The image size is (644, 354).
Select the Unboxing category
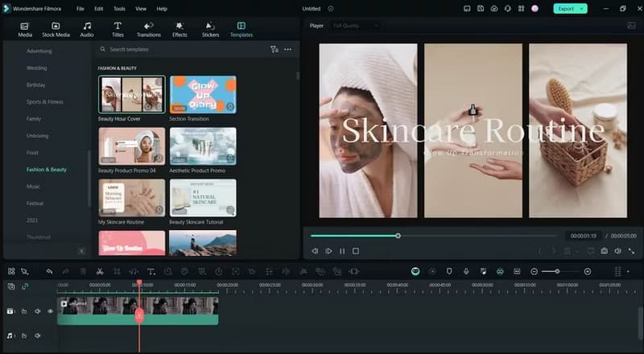[x=37, y=135]
